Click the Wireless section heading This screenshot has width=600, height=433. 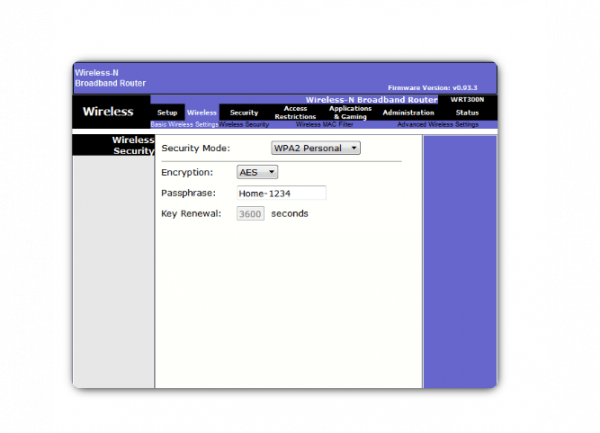click(108, 111)
